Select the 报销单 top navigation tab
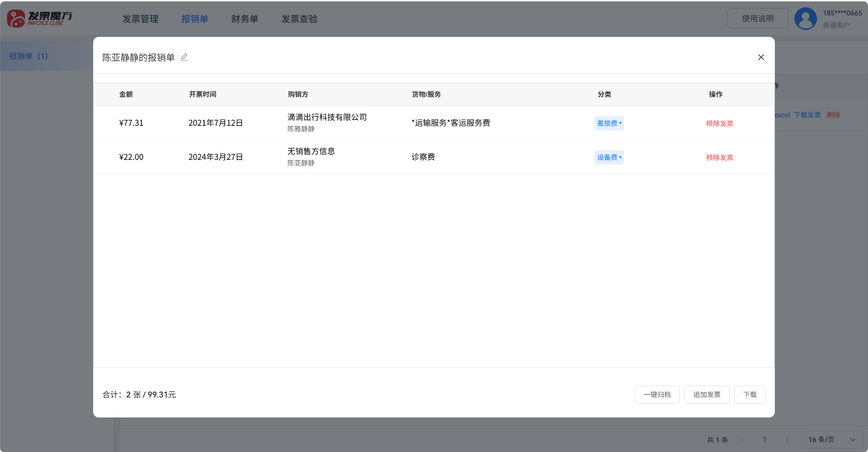This screenshot has width=868, height=452. 195,19
